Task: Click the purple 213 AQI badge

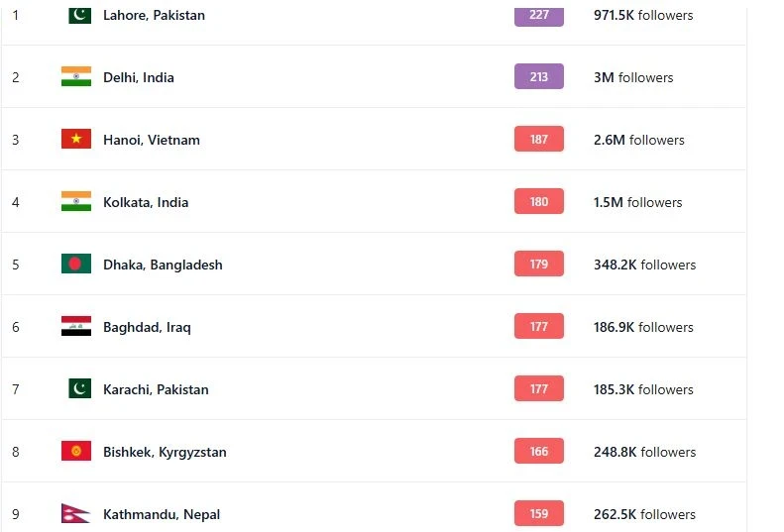Action: click(539, 77)
